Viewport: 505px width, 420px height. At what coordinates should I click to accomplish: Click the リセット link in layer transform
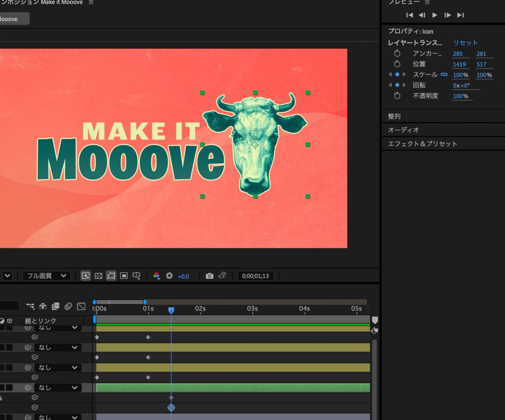click(x=466, y=43)
